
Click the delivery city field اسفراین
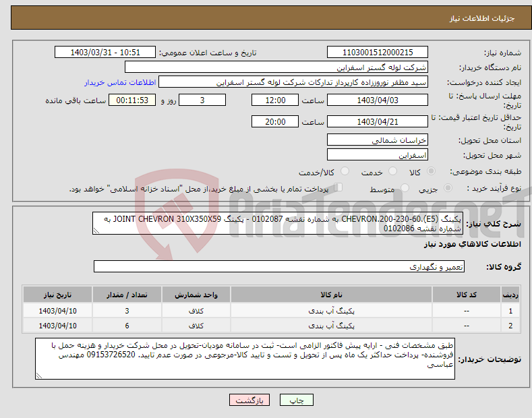[378, 154]
